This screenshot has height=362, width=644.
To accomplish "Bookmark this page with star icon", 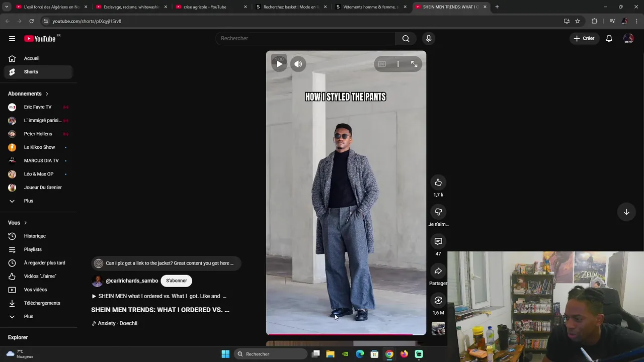I will (578, 21).
